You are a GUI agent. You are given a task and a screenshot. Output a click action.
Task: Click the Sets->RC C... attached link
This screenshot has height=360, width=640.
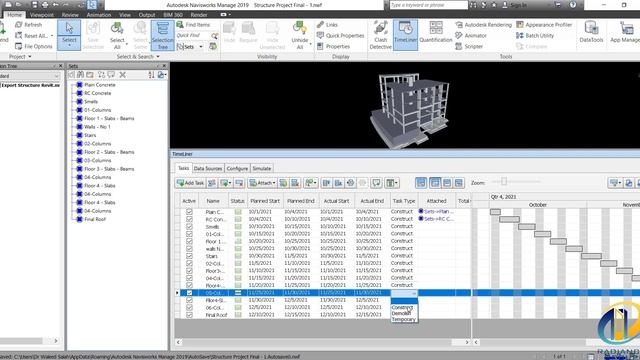(x=436, y=219)
